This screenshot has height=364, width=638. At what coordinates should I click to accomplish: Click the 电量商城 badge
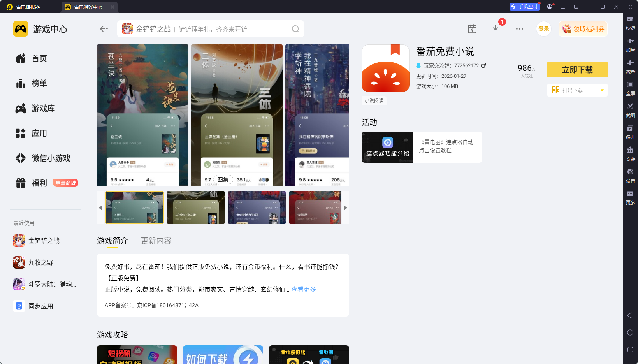[x=66, y=183]
